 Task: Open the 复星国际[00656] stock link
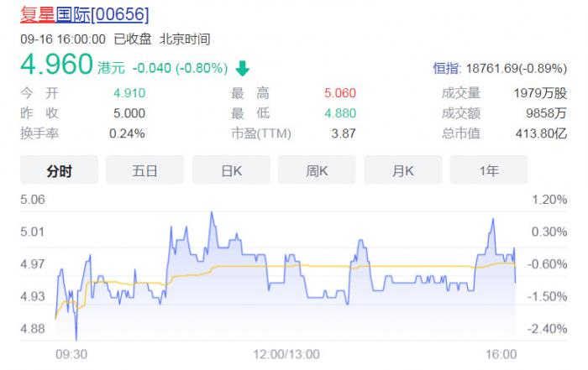pyautogui.click(x=84, y=14)
